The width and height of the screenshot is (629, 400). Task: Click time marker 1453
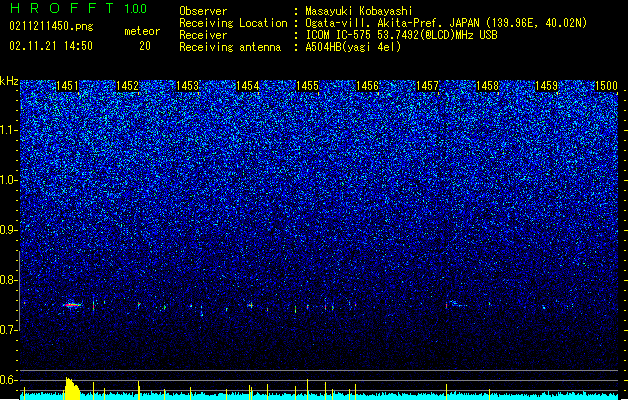[187, 85]
